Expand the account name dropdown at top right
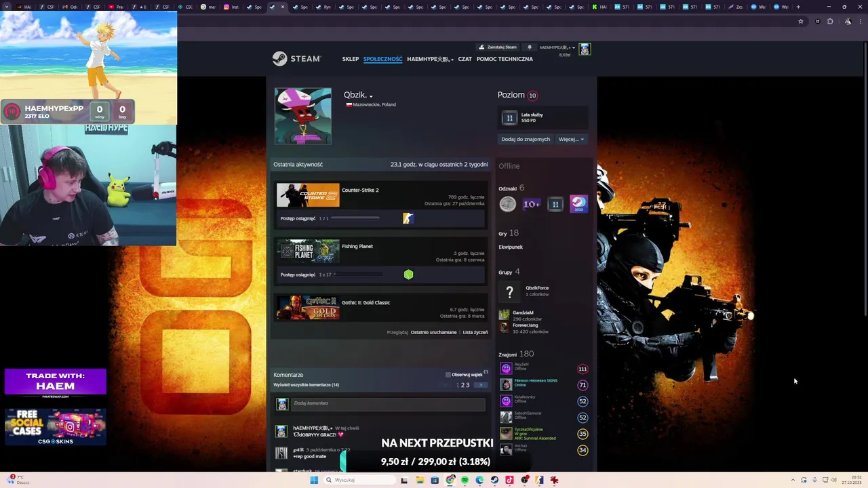Image resolution: width=868 pixels, height=488 pixels. point(557,47)
